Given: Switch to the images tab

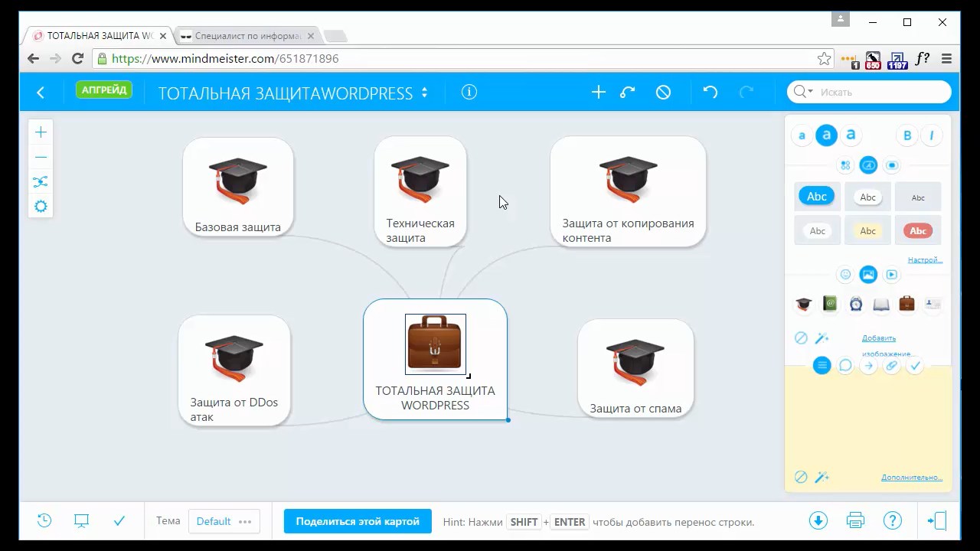Looking at the screenshot, I should [x=868, y=274].
